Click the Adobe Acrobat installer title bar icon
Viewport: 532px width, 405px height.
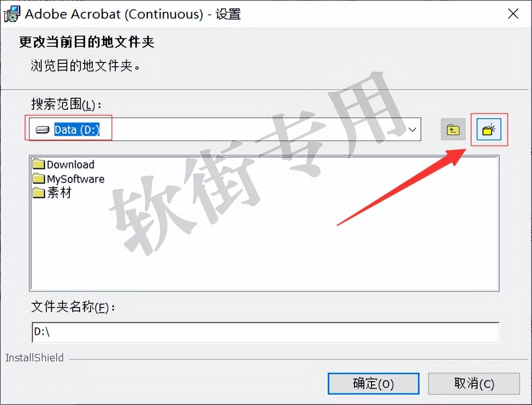(11, 14)
